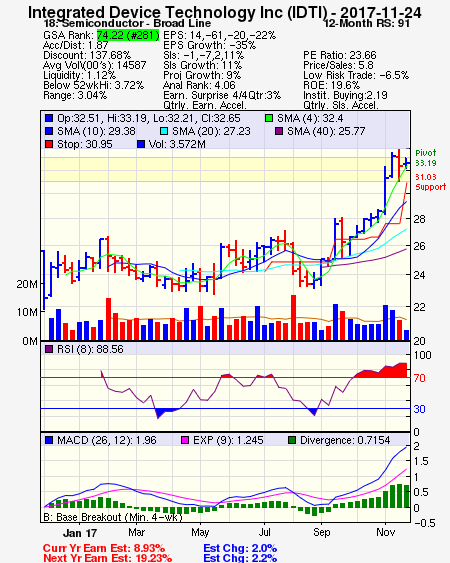This screenshot has width=450, height=563.
Task: Click the magenta EXP (9) legend square
Action: tap(185, 440)
